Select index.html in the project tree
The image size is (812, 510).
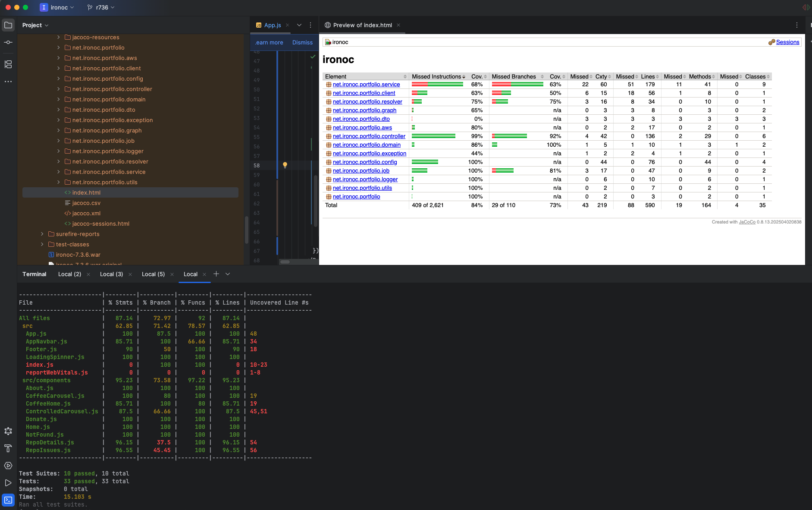pyautogui.click(x=130, y=192)
